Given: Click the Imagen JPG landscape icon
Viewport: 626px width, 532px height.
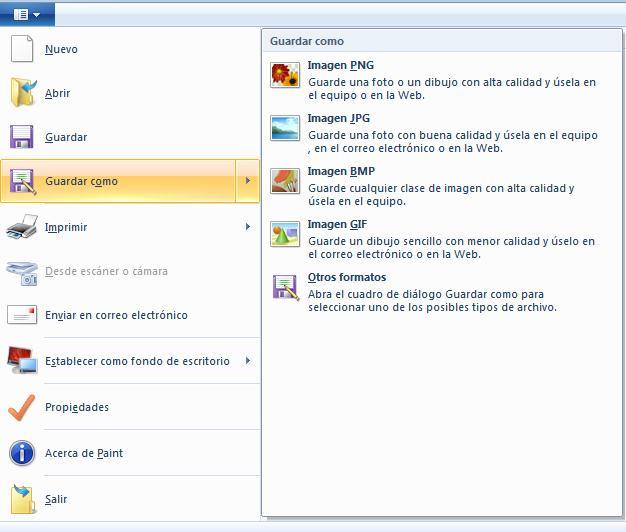Looking at the screenshot, I should tap(285, 128).
